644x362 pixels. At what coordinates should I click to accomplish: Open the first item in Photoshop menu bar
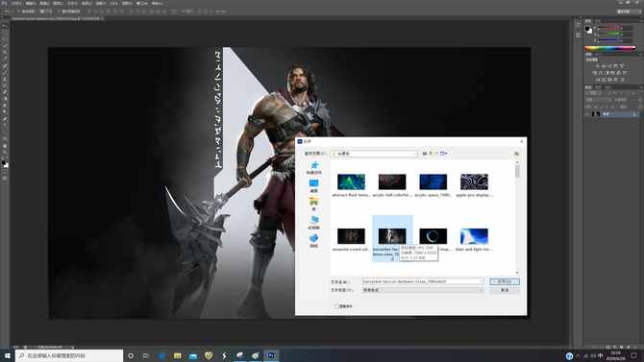(17, 3)
